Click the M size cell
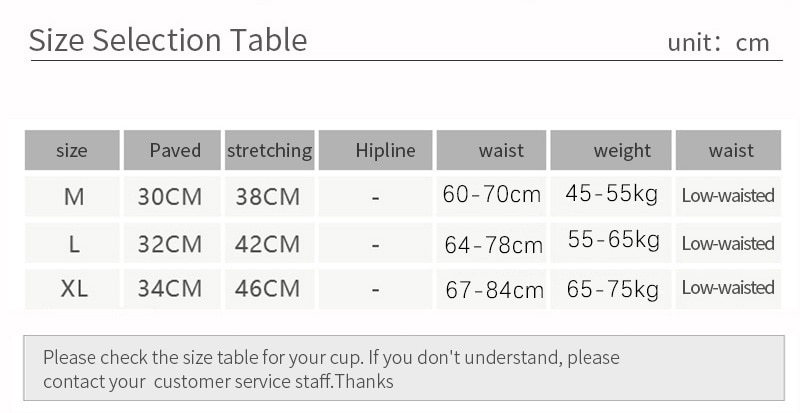This screenshot has width=800, height=413. [x=72, y=197]
